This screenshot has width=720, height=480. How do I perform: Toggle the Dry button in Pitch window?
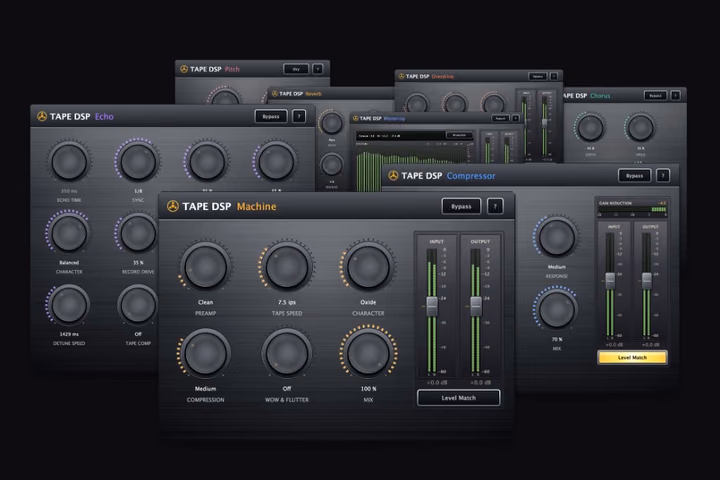(296, 69)
